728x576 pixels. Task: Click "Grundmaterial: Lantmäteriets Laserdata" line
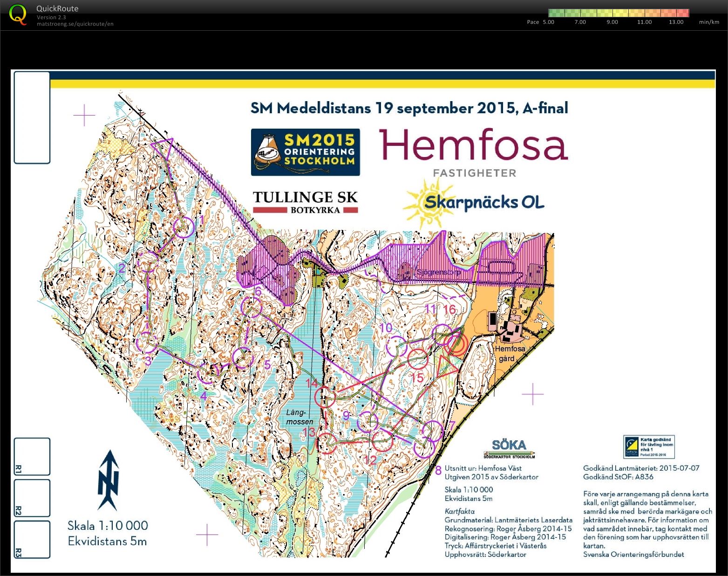[x=509, y=520]
